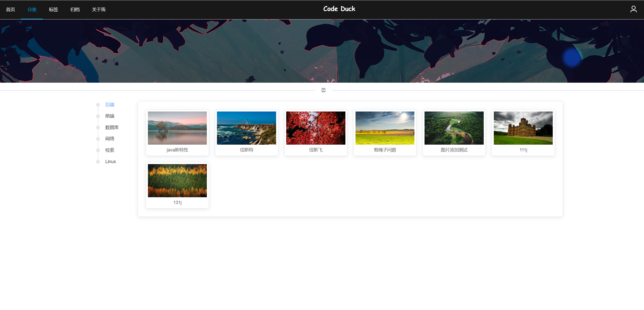Image resolution: width=644 pixels, height=310 pixels.
Task: Select the 后端 category
Action: click(x=110, y=105)
